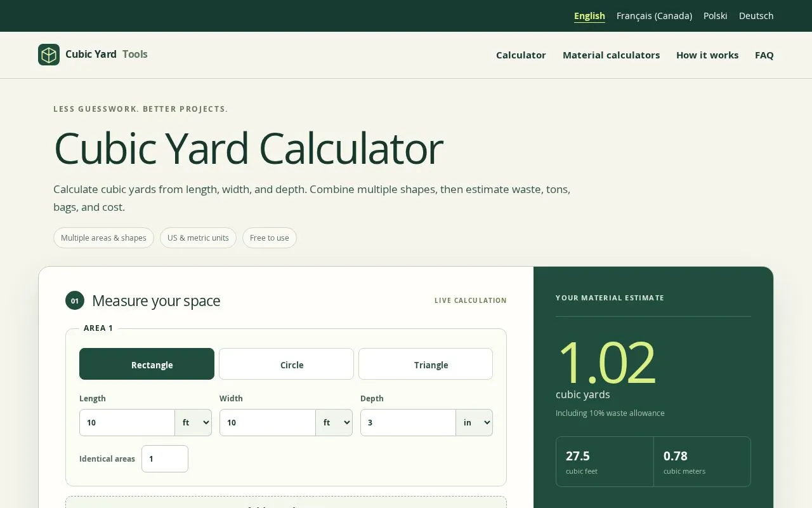Click the Width input field

click(268, 422)
